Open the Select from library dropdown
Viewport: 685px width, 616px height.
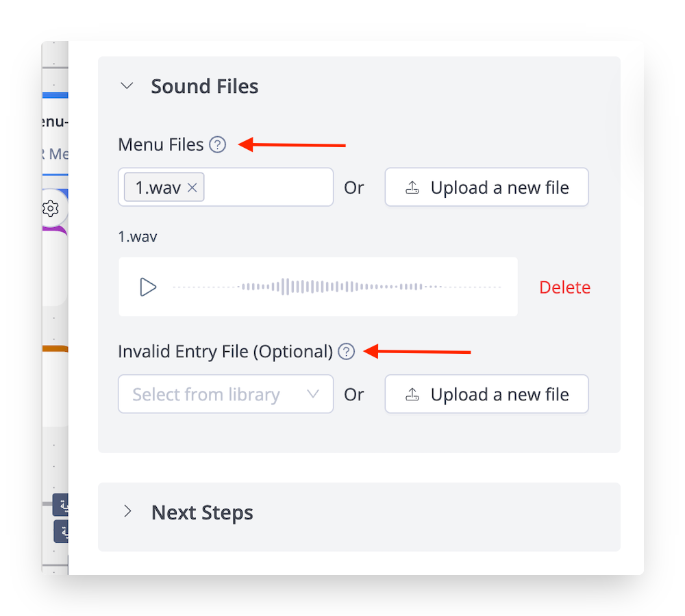coord(225,394)
